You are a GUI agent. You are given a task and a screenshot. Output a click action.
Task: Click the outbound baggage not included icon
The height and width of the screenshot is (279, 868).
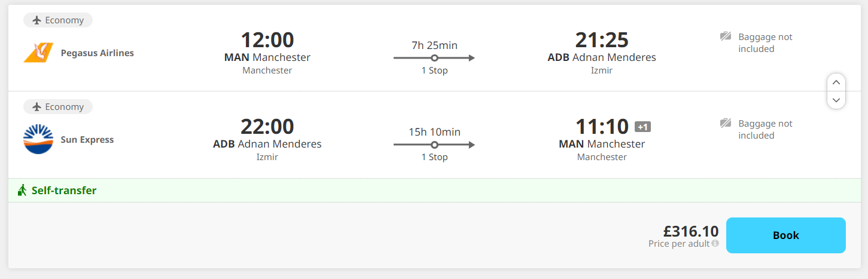tap(726, 36)
